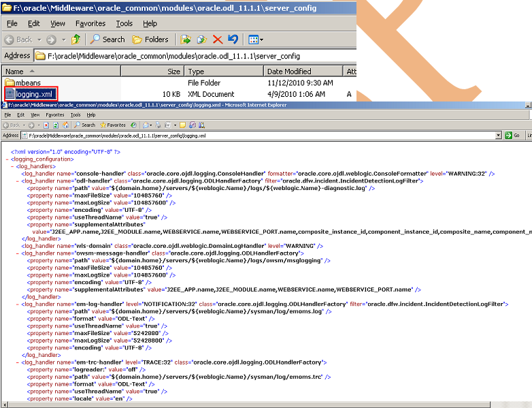Toggle the Folders pane in Explorer
532x408 pixels.
coord(150,40)
